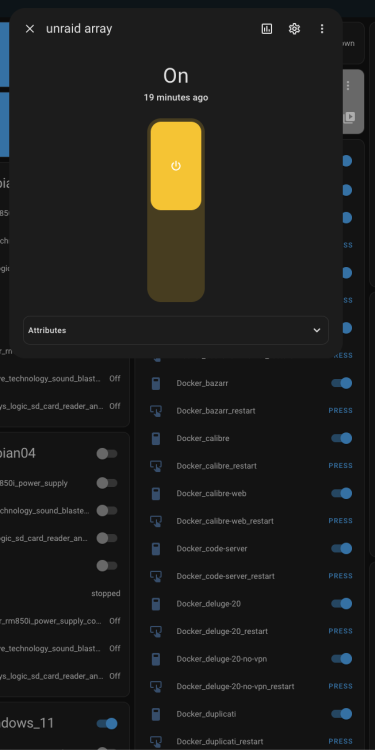The height and width of the screenshot is (750, 375).
Task: Open three-dot menu on grey media card
Action: pos(348,86)
